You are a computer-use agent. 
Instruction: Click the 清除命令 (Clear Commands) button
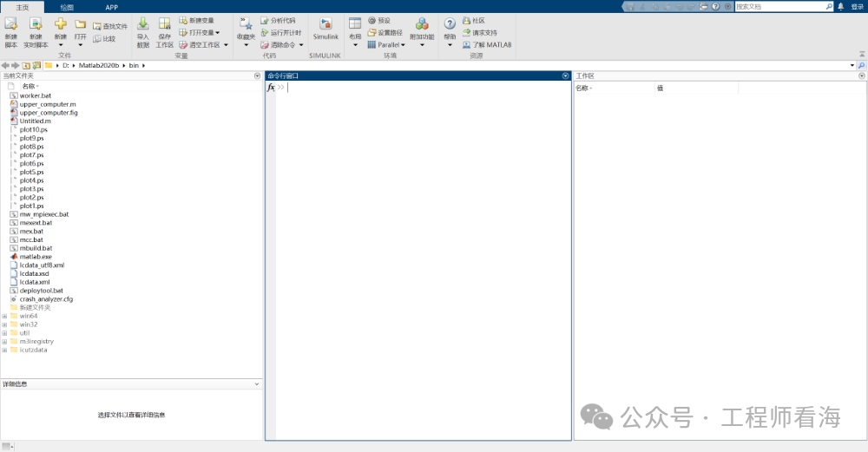click(278, 45)
